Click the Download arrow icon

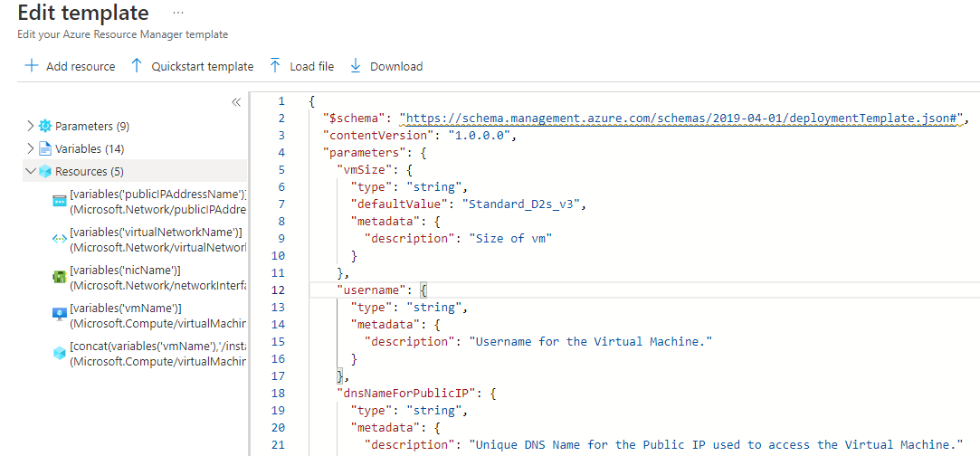click(355, 66)
